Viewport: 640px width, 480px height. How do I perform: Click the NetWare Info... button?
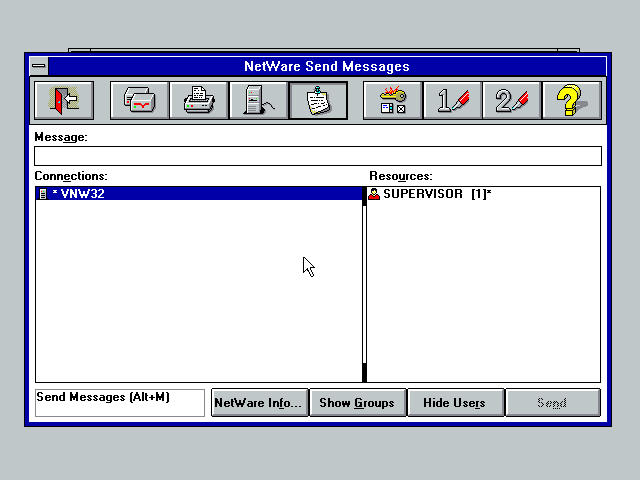tap(260, 403)
